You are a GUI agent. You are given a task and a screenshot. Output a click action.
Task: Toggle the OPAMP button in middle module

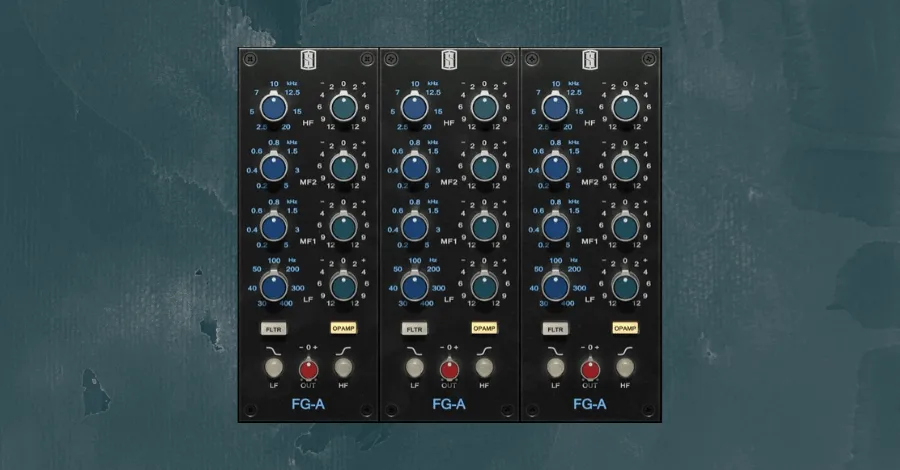(x=484, y=328)
